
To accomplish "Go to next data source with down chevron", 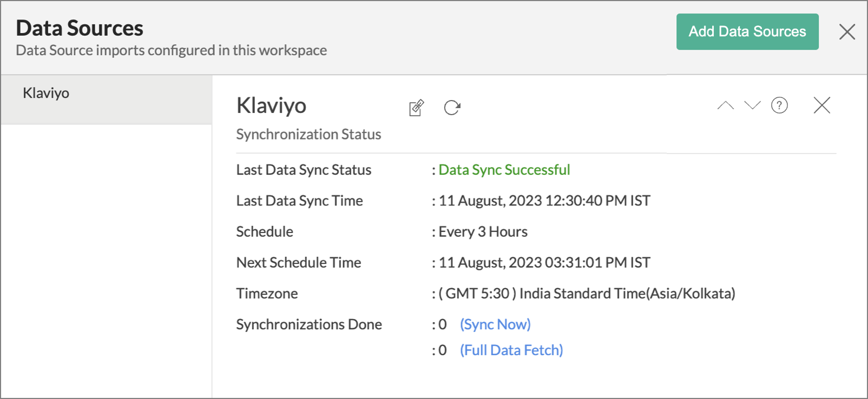I will coord(752,105).
